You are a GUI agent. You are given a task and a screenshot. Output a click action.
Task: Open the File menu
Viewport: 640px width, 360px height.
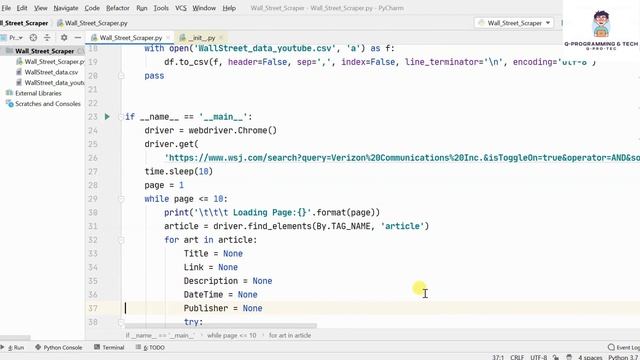6,8
